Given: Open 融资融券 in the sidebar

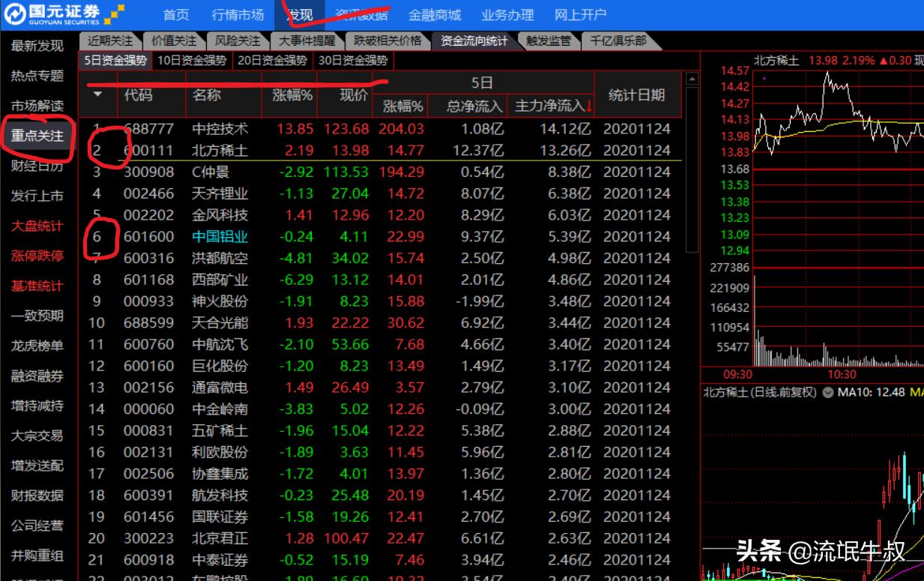Looking at the screenshot, I should pyautogui.click(x=37, y=376).
